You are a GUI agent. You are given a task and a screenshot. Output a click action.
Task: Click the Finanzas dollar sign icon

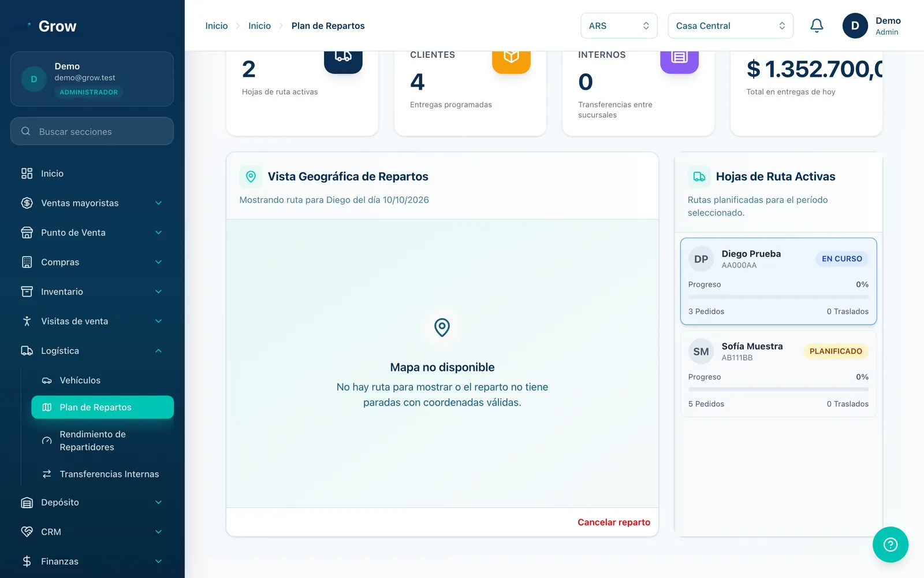tap(27, 561)
